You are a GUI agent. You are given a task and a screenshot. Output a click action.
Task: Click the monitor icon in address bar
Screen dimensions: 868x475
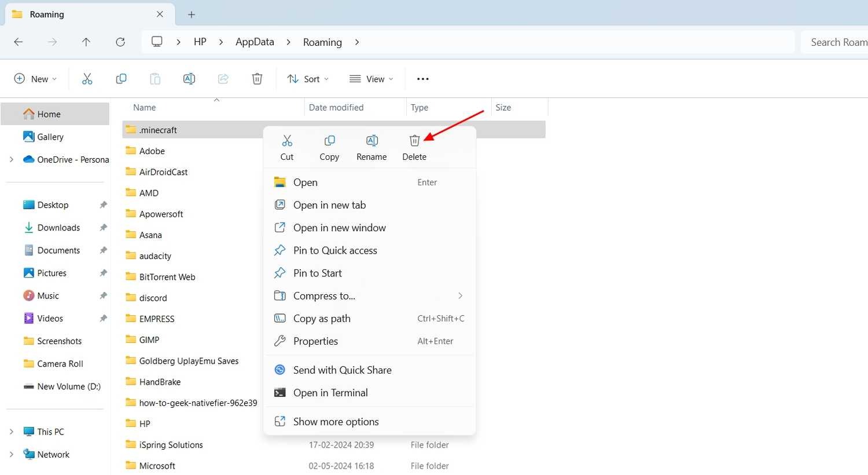(157, 42)
